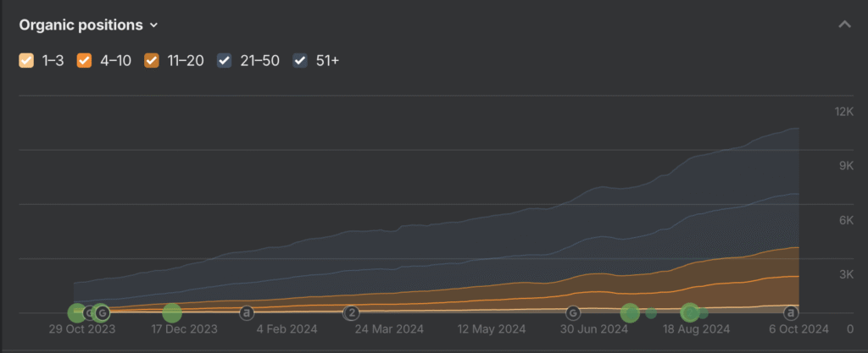Click the 'a' marker above 6 Oct 2024
868x353 pixels.
tap(792, 313)
